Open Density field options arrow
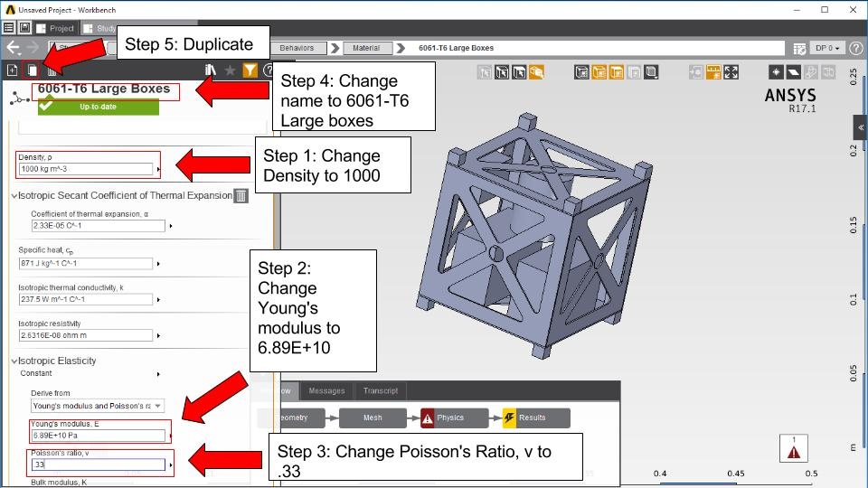Image resolution: width=868 pixels, height=488 pixels. coord(158,169)
